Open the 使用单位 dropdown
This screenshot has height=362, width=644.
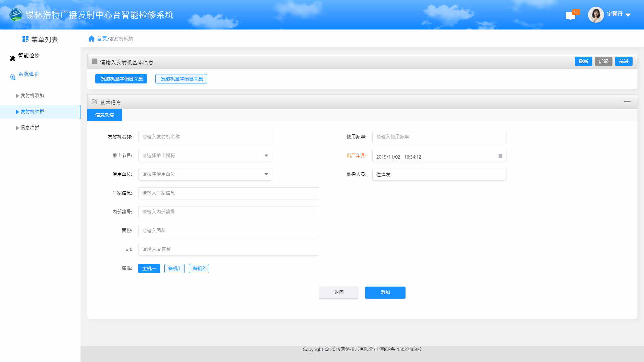click(205, 175)
